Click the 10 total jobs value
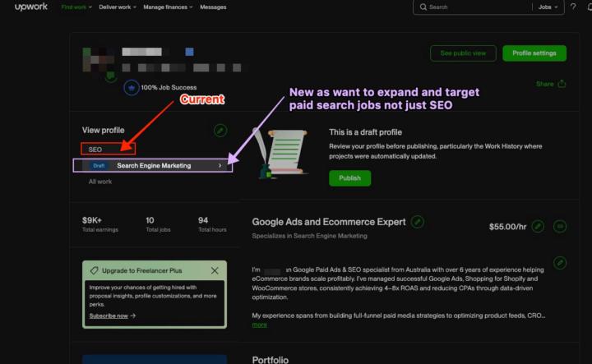Screen dimensions: 592x364 (150, 220)
